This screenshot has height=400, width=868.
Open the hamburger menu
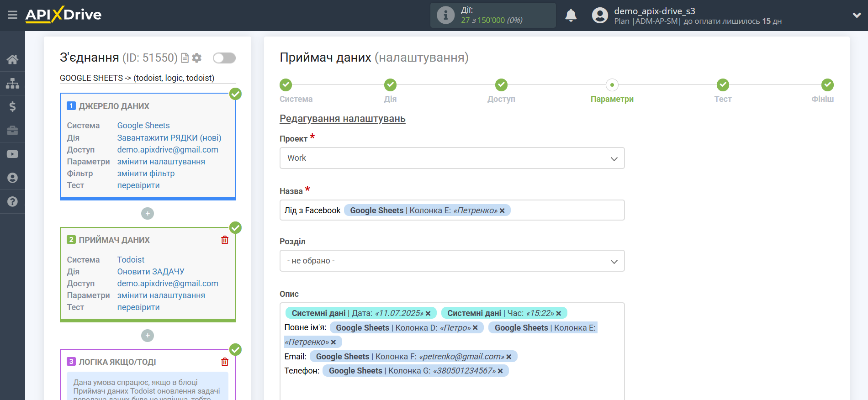tap(12, 15)
